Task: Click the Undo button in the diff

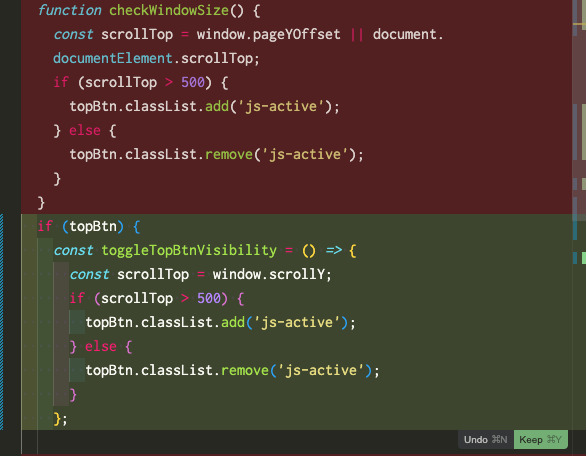Action: click(x=485, y=440)
